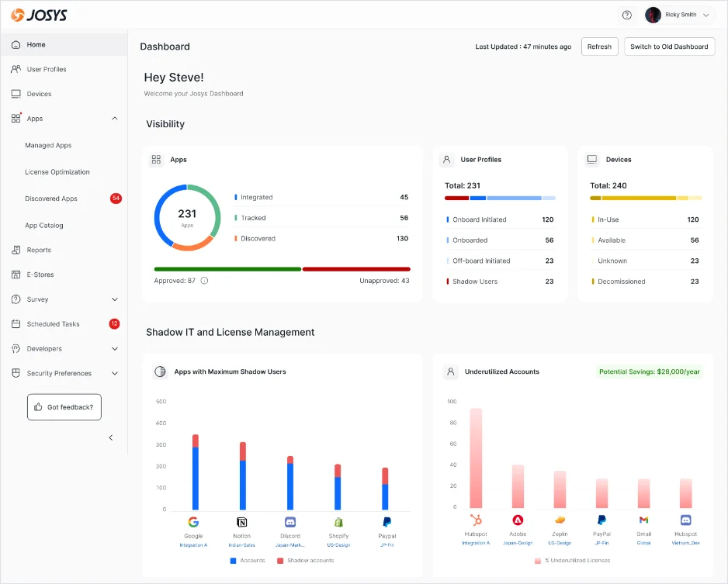This screenshot has width=728, height=584.
Task: Click the Devices card monitor icon
Action: point(592,160)
